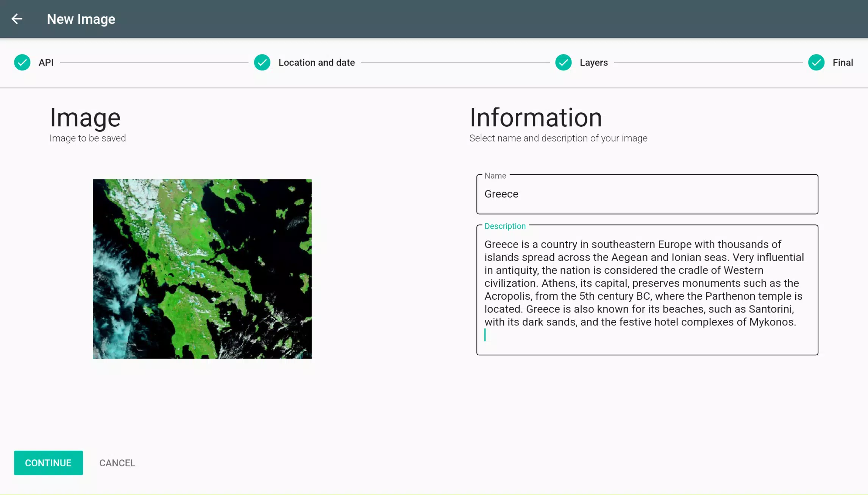Click the Image heading
The height and width of the screenshot is (495, 868).
pyautogui.click(x=85, y=118)
